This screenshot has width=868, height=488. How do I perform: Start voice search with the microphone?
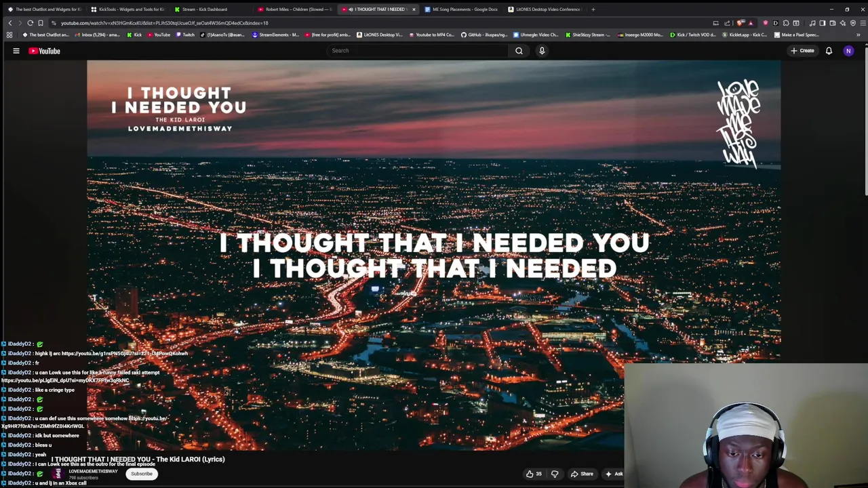pyautogui.click(x=542, y=51)
